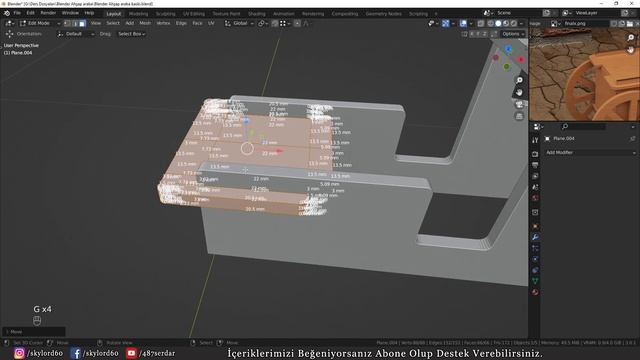Screen dimensions: 640x360
Task: Open the Help menu
Action: pos(89,13)
